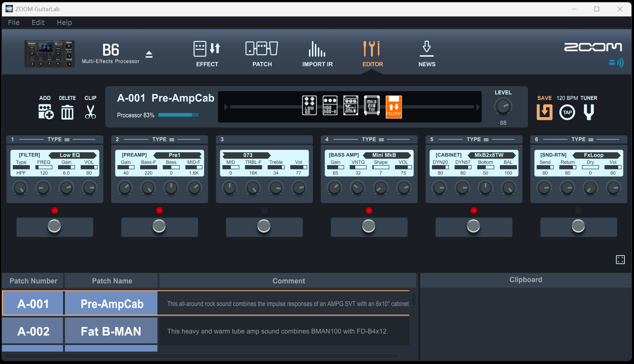Toggle slot 4 Mini MkB footswitch
Viewport: 634px width, 364px height.
point(369,226)
